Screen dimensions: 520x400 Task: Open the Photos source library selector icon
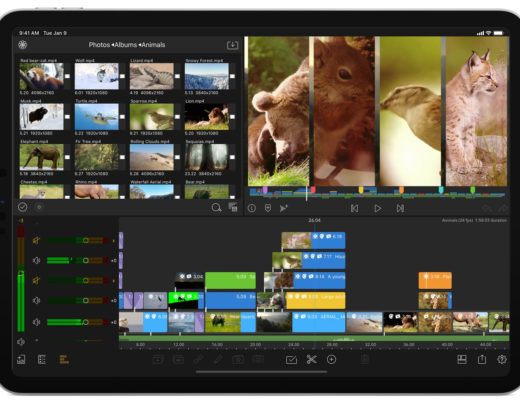pos(23,45)
